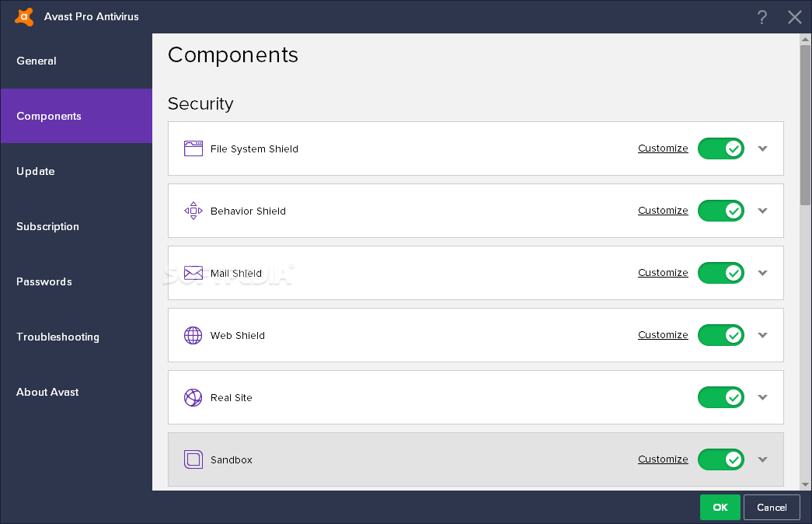Click the scrollbar down arrow

click(x=805, y=484)
